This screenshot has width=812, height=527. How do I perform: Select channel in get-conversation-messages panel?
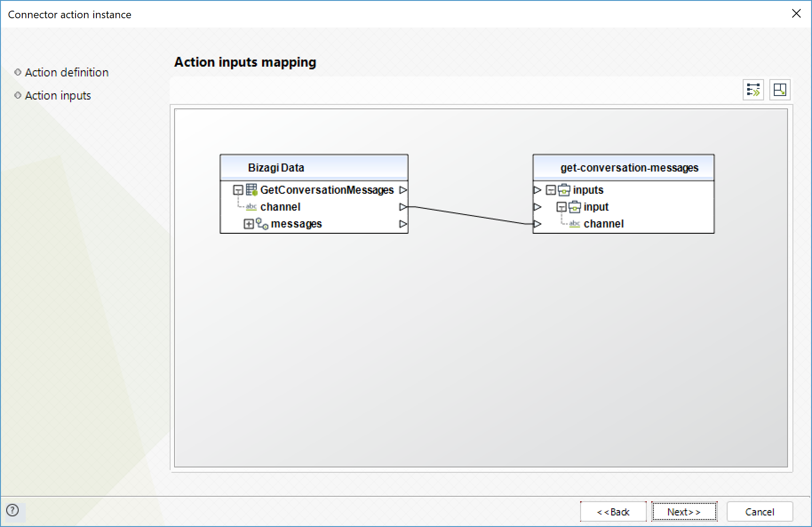click(x=604, y=224)
